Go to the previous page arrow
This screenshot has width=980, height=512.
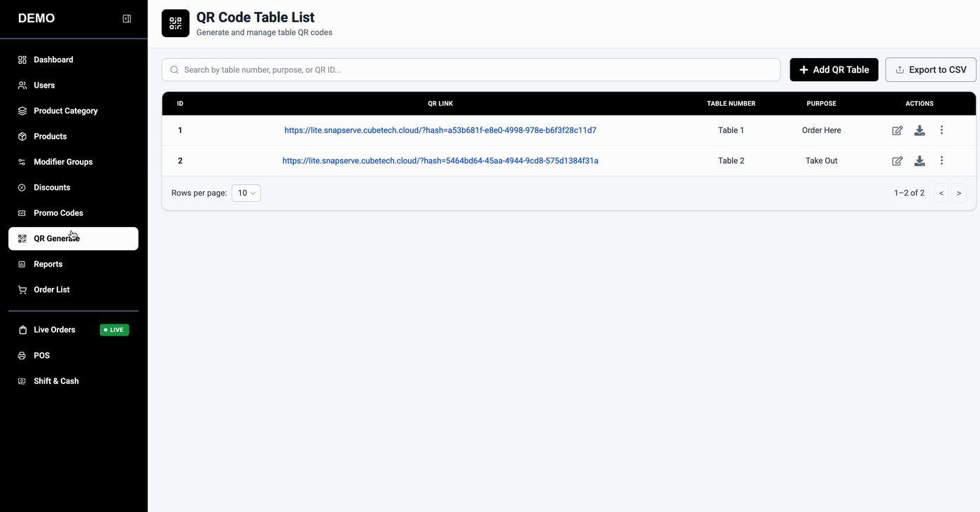[x=941, y=193]
